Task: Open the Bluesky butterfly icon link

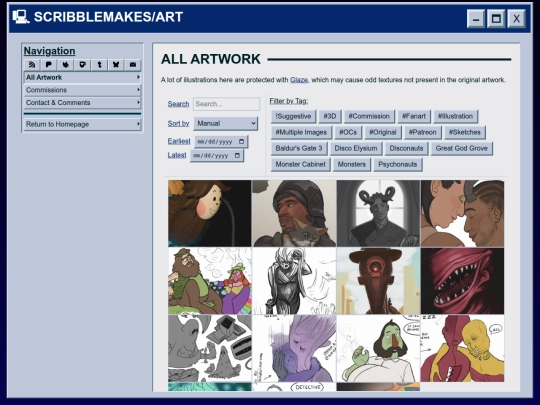Action: [x=116, y=64]
